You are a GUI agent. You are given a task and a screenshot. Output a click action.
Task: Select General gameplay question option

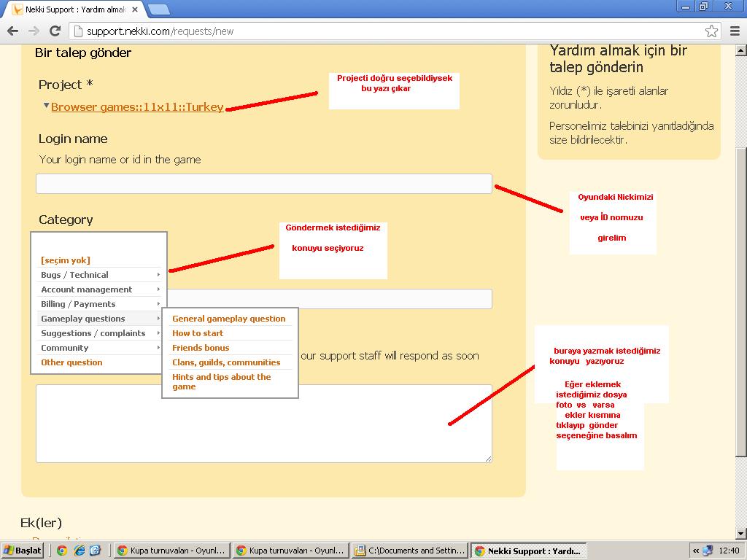[x=228, y=319]
